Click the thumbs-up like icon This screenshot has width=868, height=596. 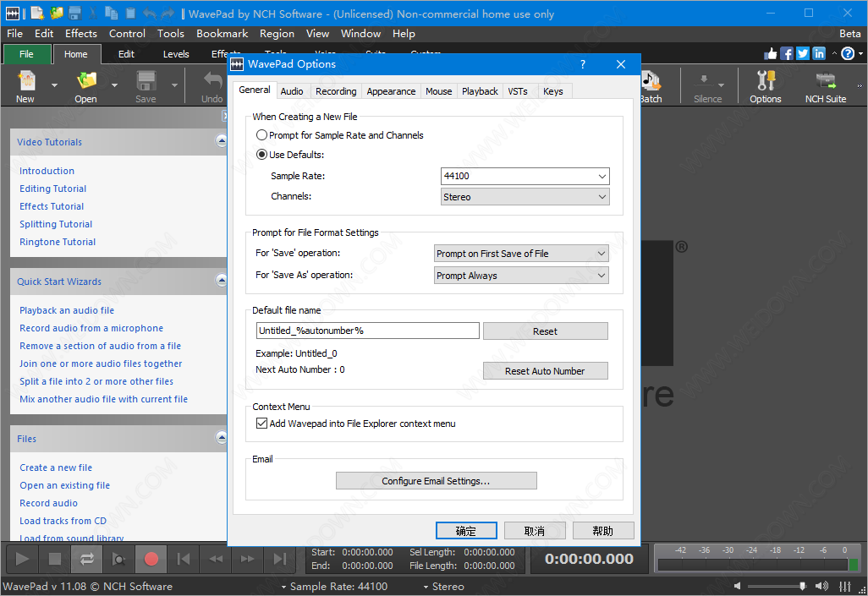770,53
